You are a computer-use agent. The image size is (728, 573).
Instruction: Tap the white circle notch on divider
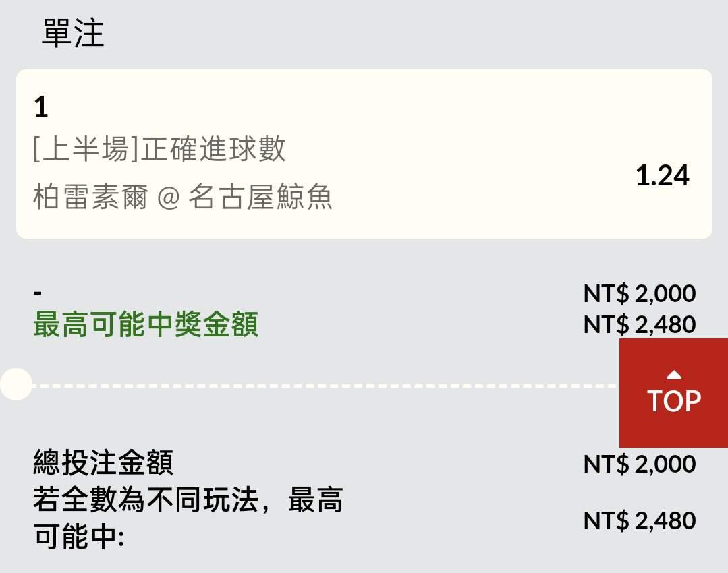16,385
